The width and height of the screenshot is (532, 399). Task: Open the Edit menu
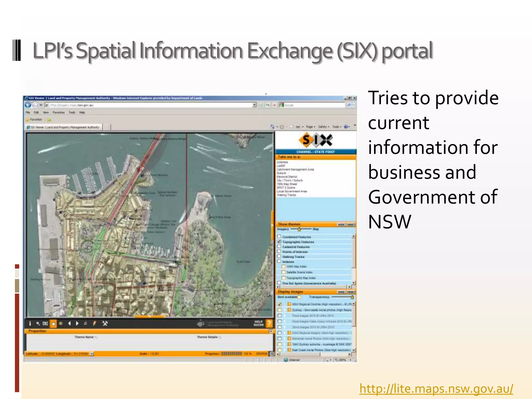coord(36,112)
